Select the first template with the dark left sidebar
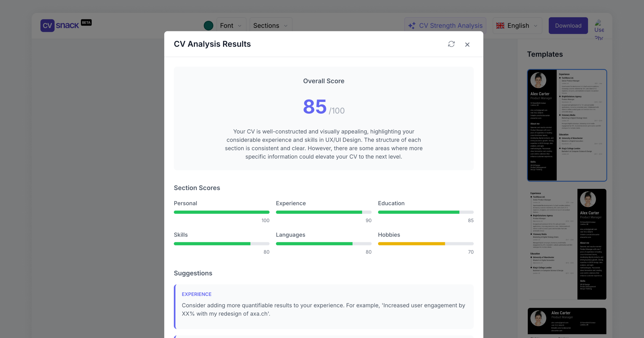644x338 pixels. click(x=567, y=125)
